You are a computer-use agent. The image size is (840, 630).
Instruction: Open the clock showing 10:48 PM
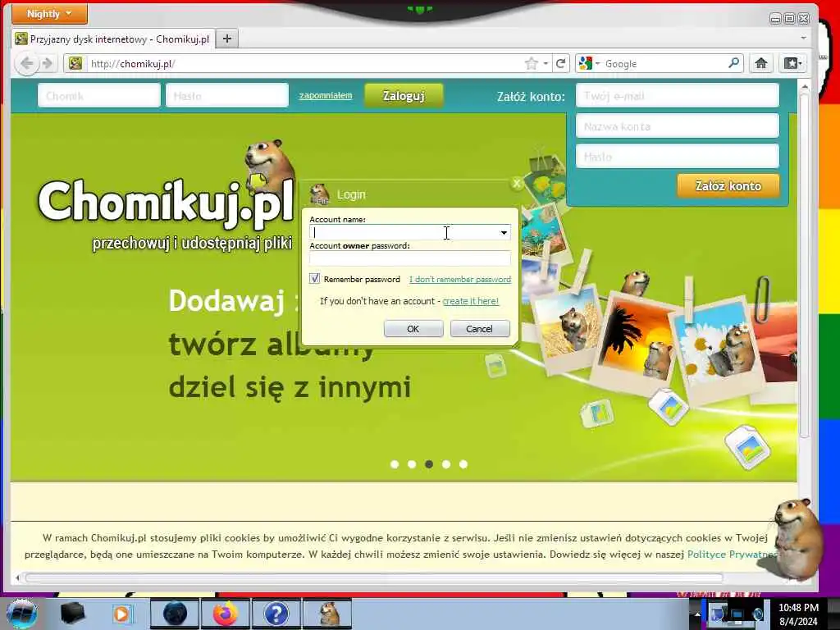(798, 614)
